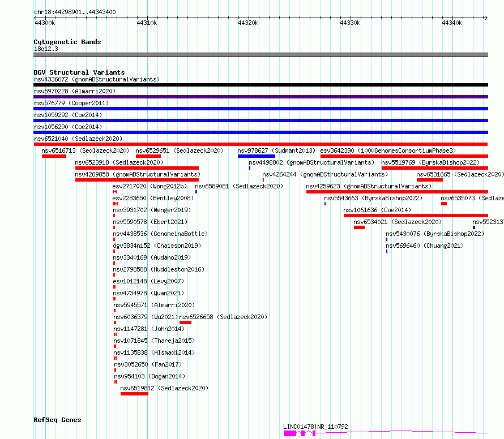The height and width of the screenshot is (439, 504).
Task: Click the nsv1059292 (Coe2014) label
Action: tap(68, 115)
